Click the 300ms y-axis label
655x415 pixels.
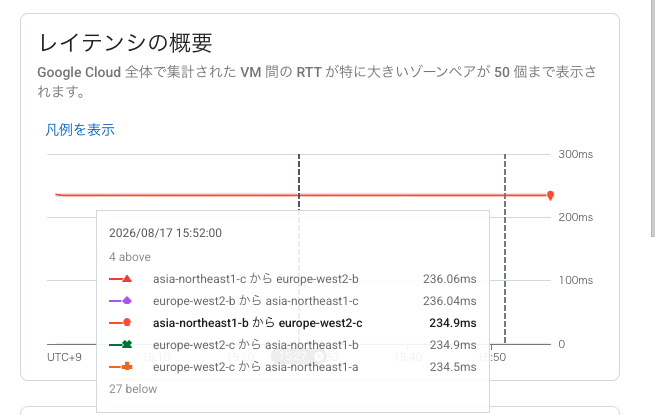pos(576,154)
